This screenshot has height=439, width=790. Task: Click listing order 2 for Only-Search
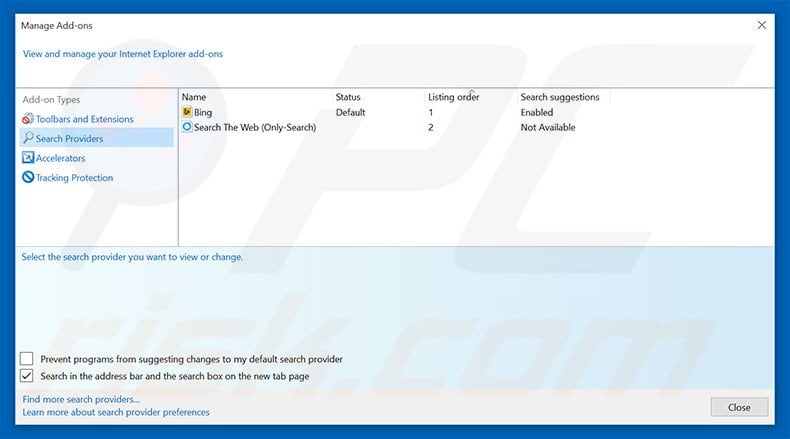click(x=431, y=128)
